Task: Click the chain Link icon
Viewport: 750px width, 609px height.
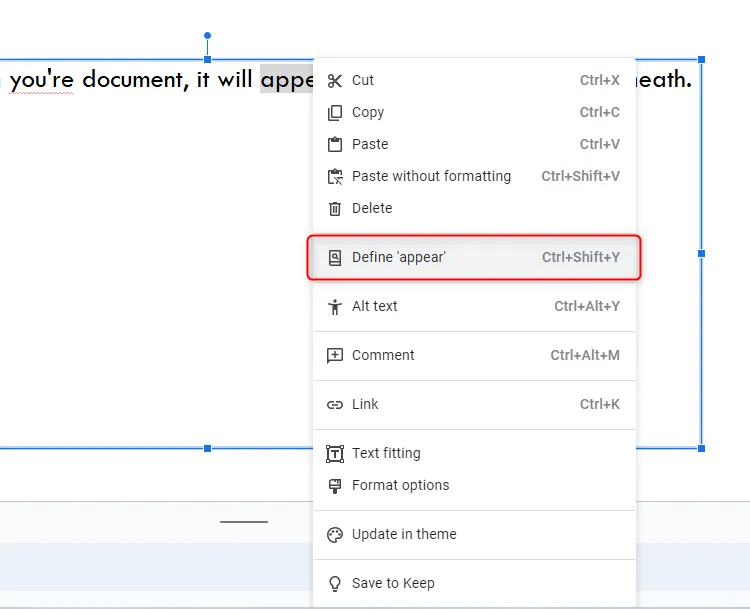Action: coord(335,405)
